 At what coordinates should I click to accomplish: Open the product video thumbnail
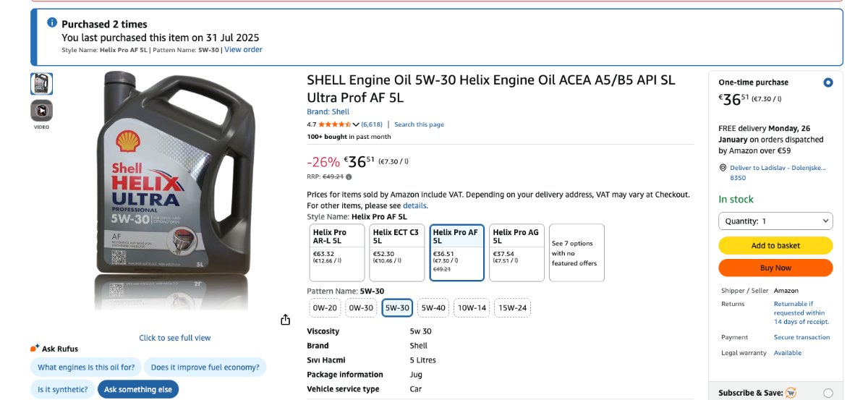[41, 111]
